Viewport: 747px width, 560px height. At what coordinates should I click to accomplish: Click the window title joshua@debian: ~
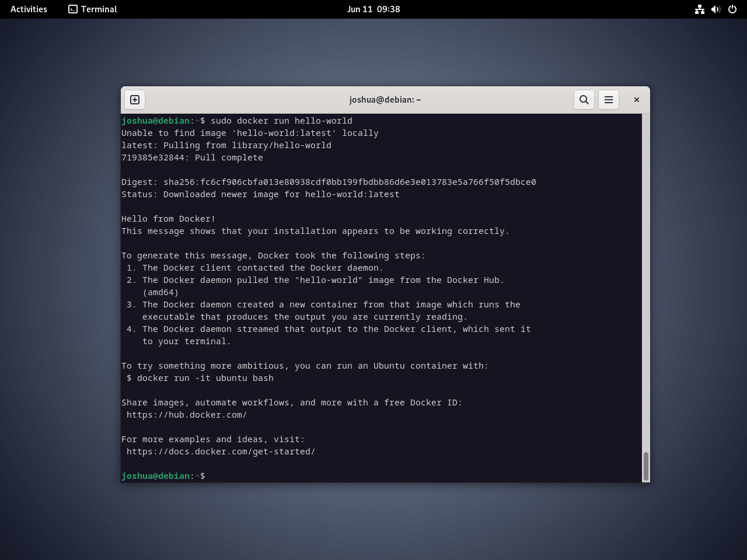pos(385,100)
